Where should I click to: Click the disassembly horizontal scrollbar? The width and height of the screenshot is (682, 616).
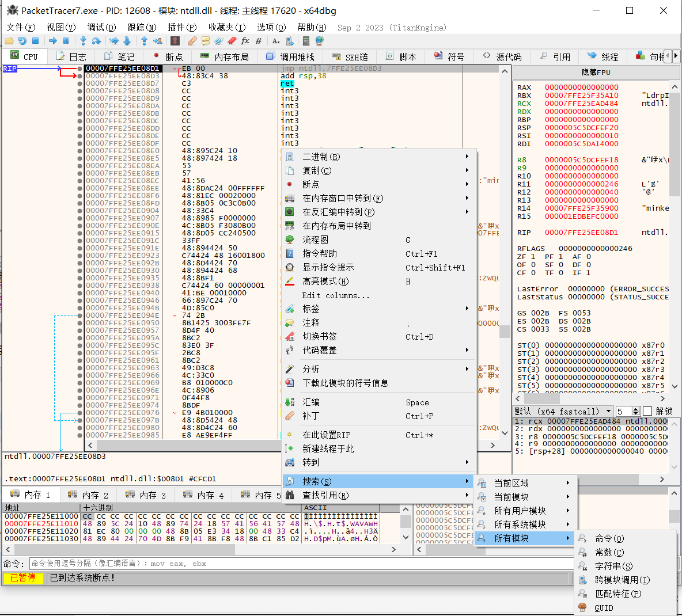(291, 445)
